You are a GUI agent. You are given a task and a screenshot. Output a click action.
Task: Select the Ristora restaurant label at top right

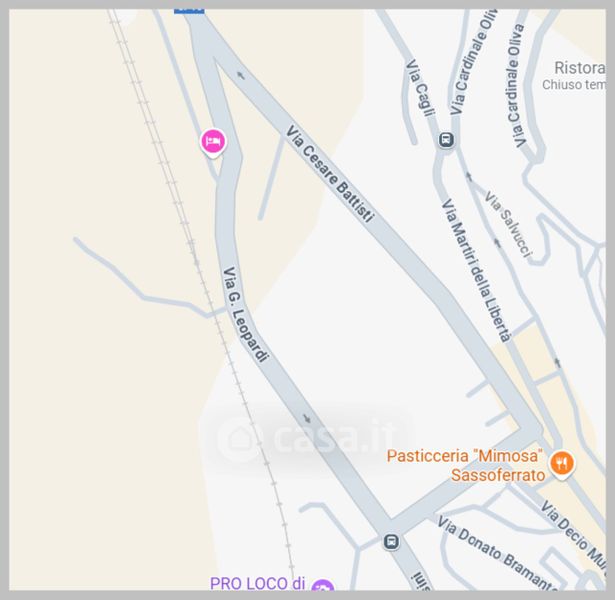click(580, 68)
